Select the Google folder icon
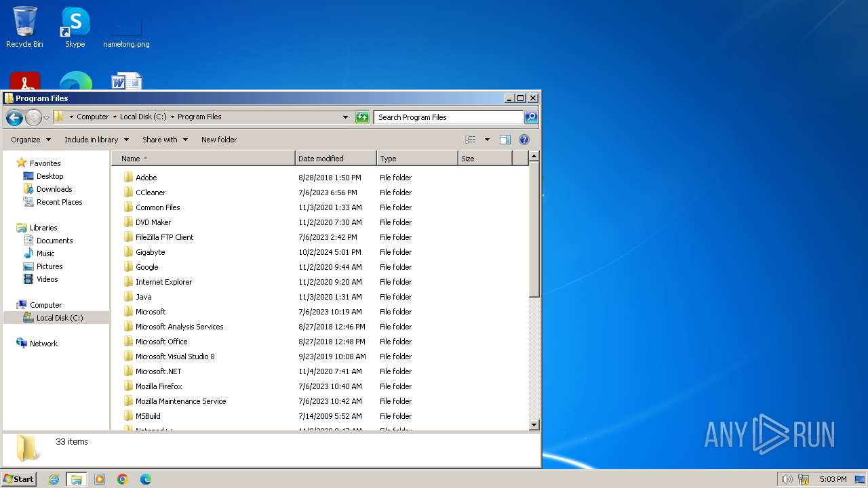Screen dimensions: 868x488 click(129, 267)
